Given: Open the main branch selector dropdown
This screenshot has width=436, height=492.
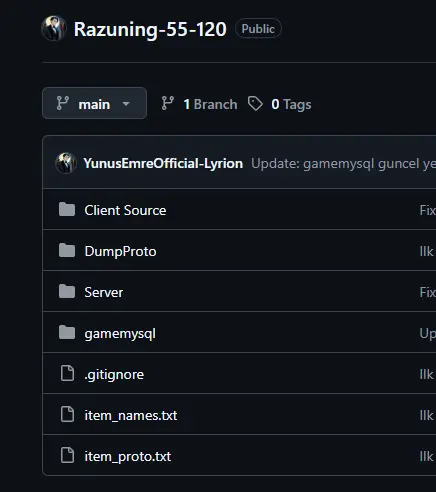Looking at the screenshot, I should coord(94,103).
